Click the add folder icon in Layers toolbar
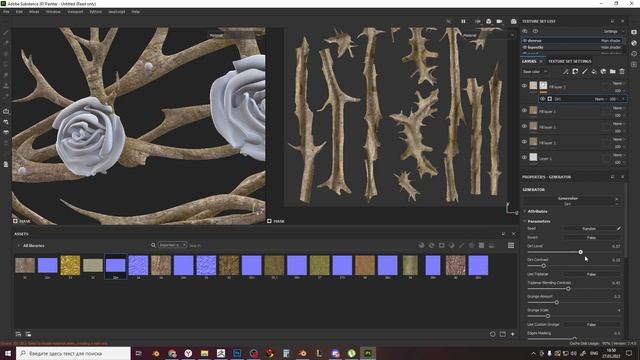This screenshot has height=360, width=640. pyautogui.click(x=613, y=71)
